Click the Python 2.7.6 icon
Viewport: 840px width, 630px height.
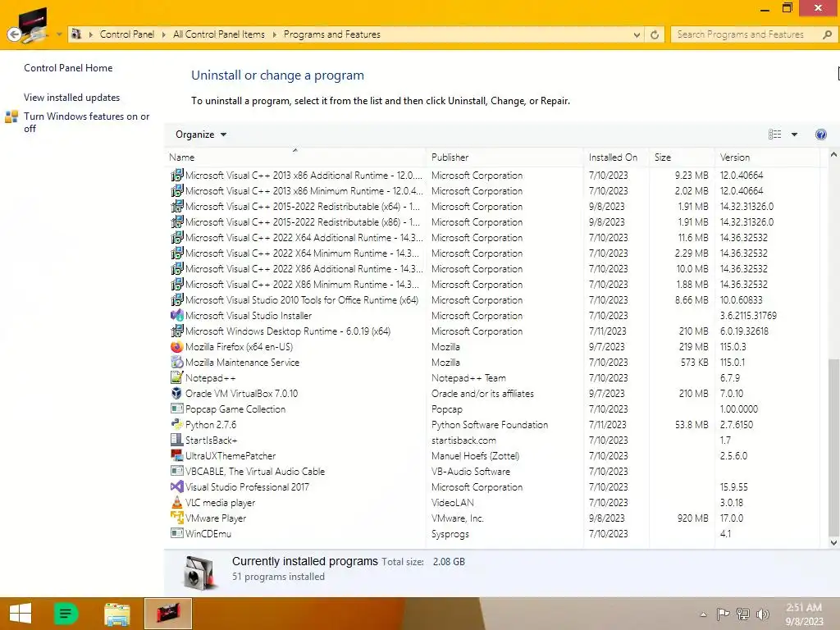(x=177, y=424)
